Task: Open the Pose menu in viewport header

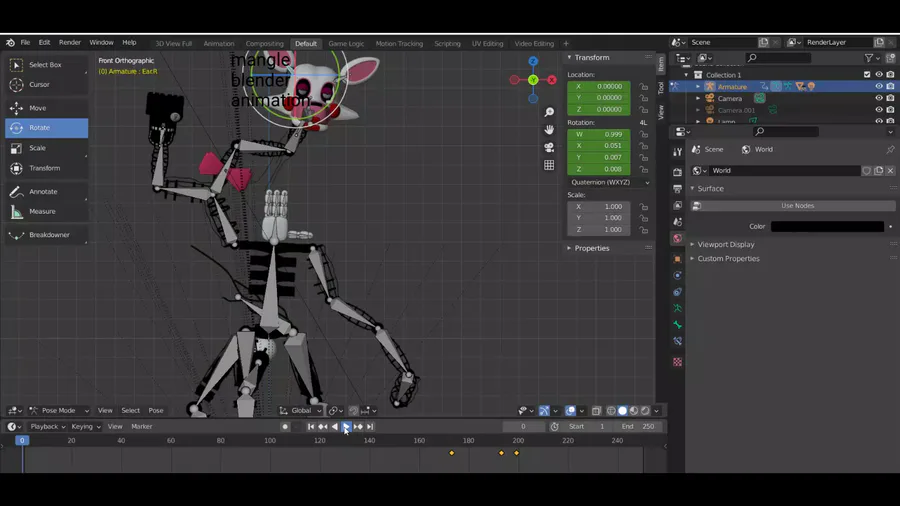Action: [156, 411]
